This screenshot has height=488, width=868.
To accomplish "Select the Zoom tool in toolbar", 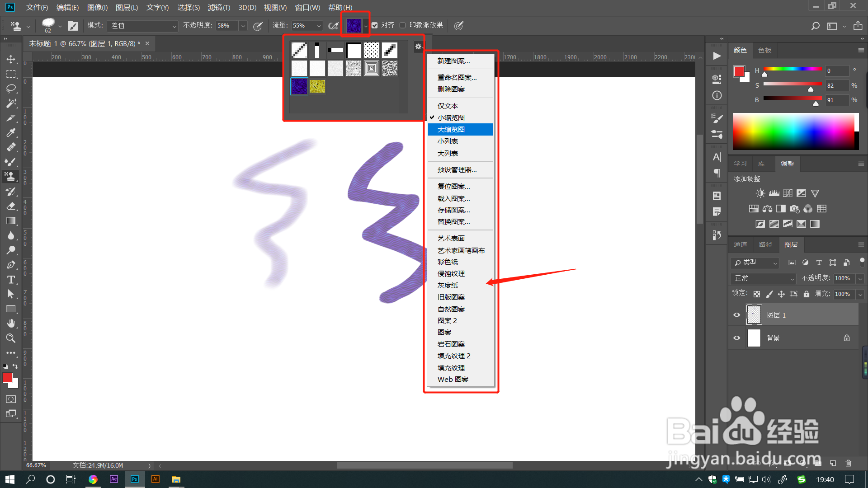I will click(11, 338).
